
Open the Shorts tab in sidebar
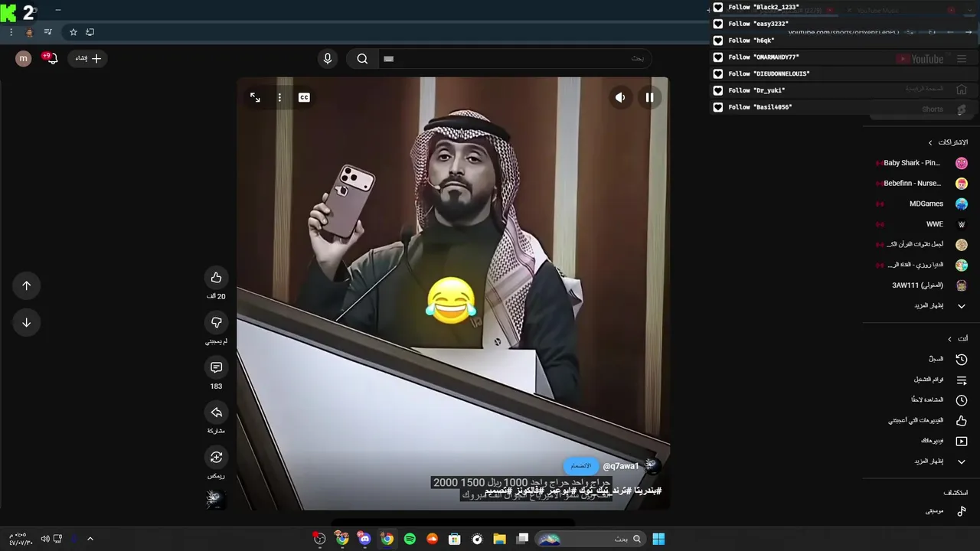922,109
